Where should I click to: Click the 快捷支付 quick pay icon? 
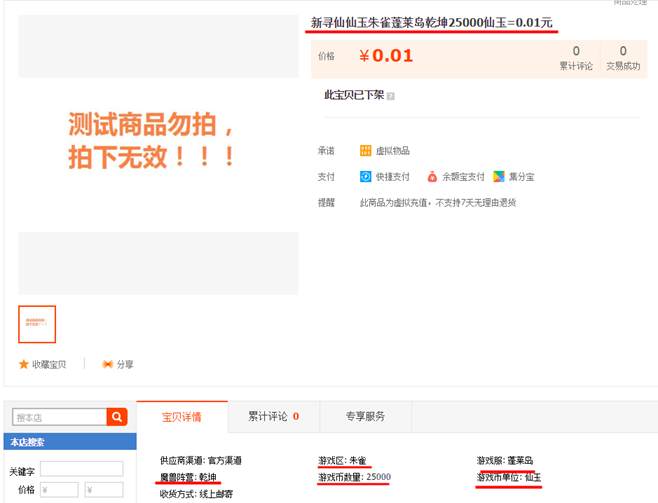coord(366,177)
